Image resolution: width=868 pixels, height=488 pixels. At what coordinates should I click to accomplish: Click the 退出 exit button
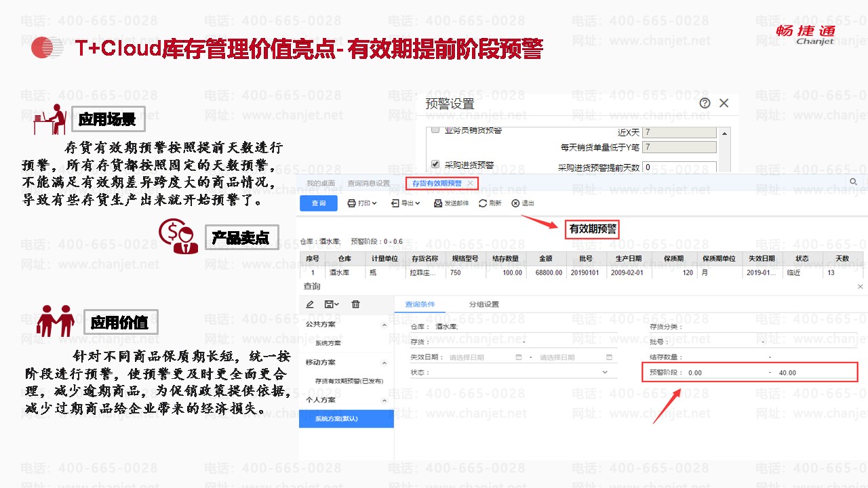[x=523, y=203]
